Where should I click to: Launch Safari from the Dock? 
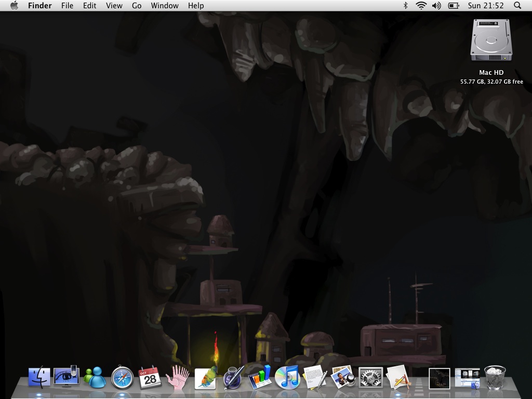coord(122,377)
